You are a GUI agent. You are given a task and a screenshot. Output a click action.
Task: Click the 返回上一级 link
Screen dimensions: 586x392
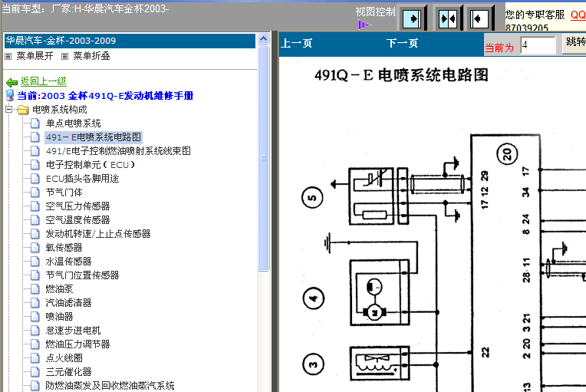pyautogui.click(x=44, y=81)
